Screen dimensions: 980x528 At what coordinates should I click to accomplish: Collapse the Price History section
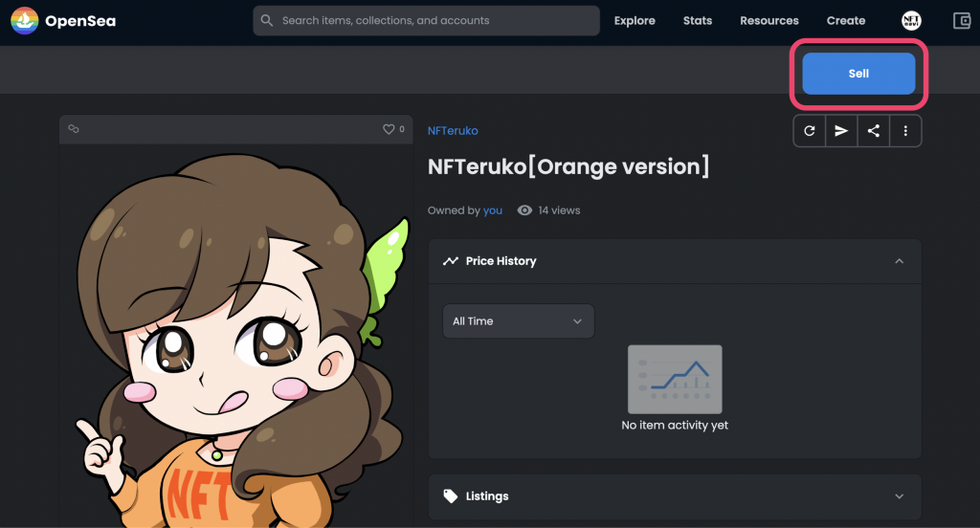coord(899,261)
